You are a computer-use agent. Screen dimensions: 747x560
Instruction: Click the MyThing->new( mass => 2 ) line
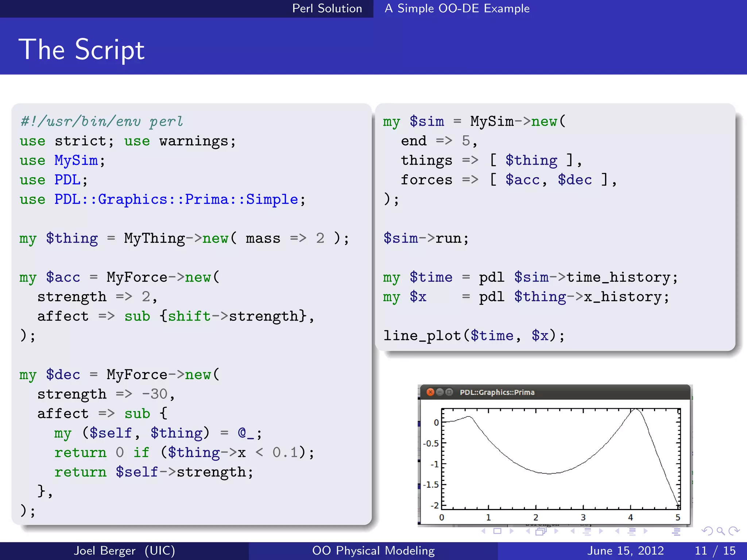184,238
